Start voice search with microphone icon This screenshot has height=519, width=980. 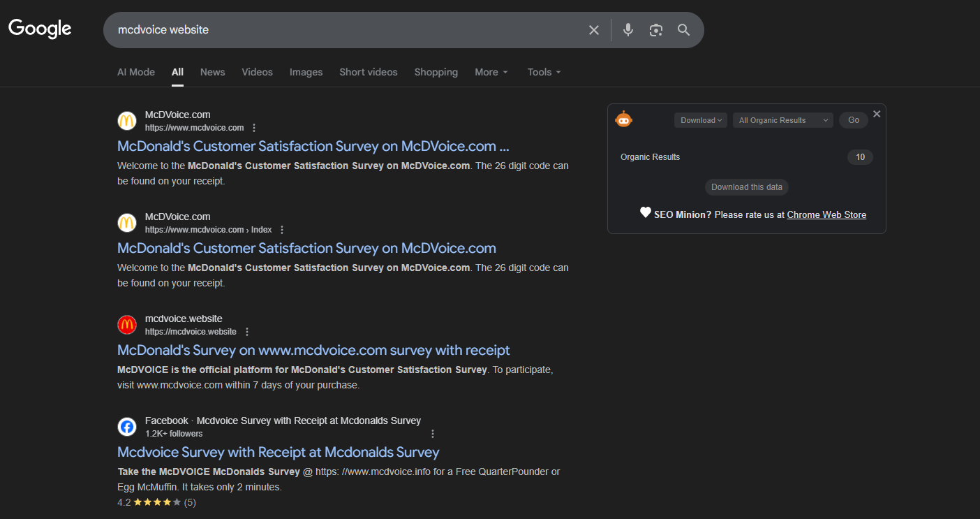click(x=628, y=30)
